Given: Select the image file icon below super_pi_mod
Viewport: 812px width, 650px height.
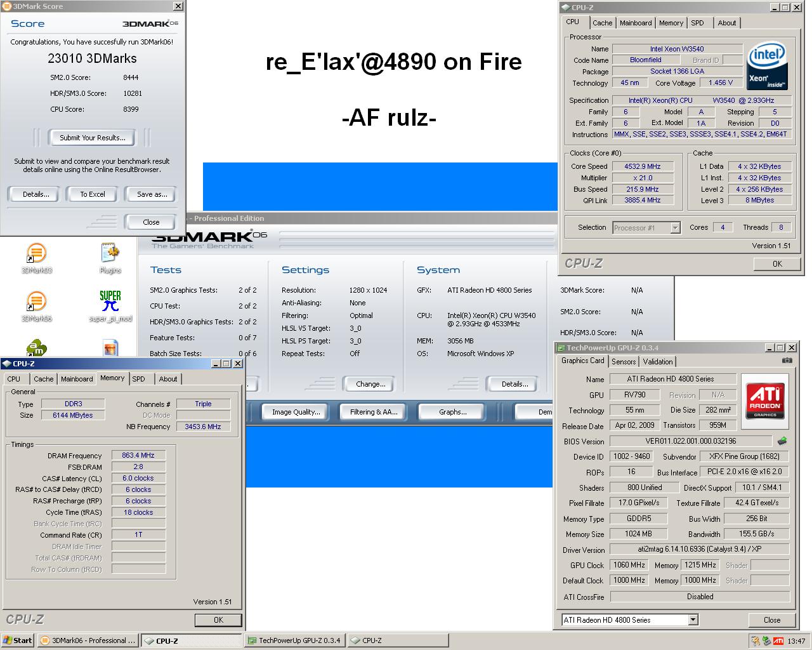Looking at the screenshot, I should pyautogui.click(x=110, y=348).
